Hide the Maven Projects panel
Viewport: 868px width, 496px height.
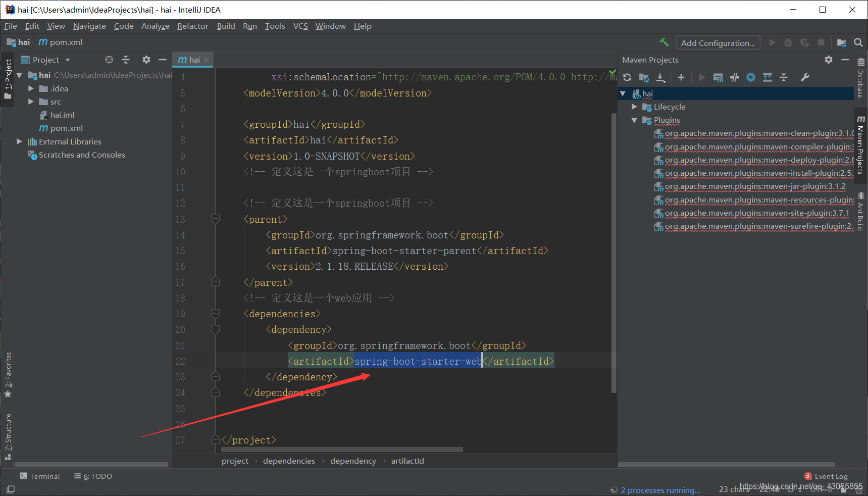coord(845,60)
